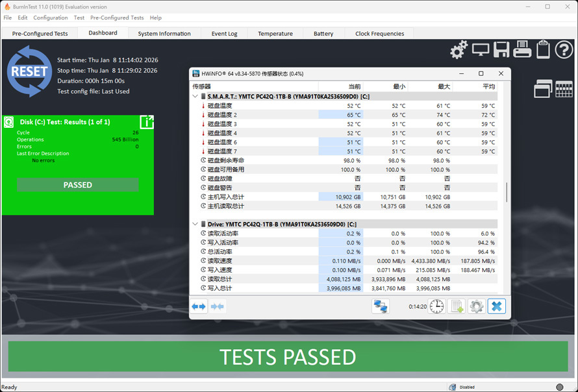578x392 pixels.
Task: Click HWiNFO log file plus icon
Action: coord(457,306)
